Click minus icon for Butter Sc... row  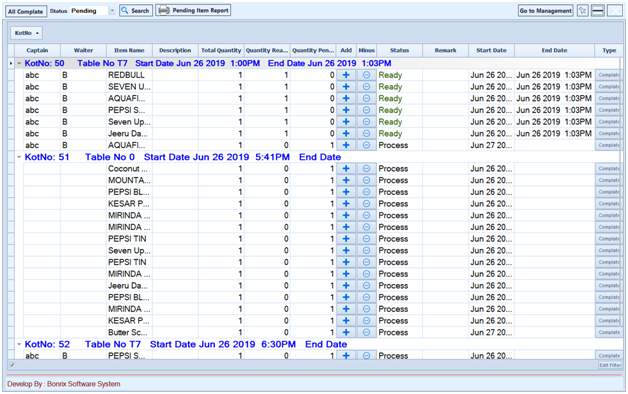point(366,332)
